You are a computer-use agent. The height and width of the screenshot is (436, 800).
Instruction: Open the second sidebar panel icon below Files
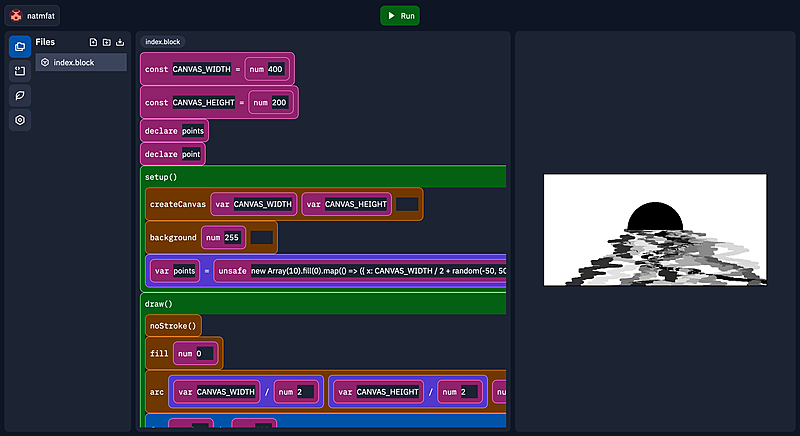click(x=20, y=71)
